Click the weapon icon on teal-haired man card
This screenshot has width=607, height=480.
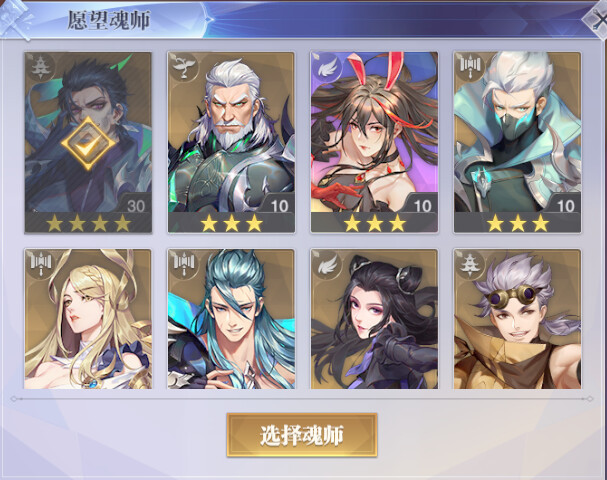click(x=183, y=264)
